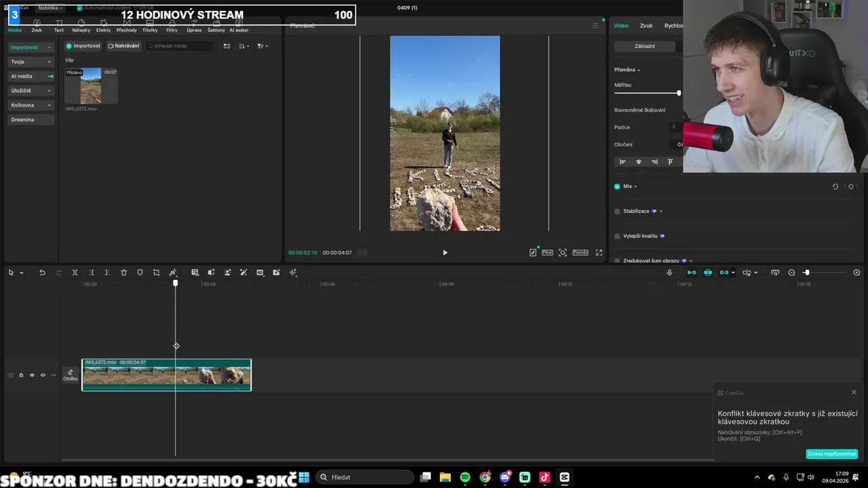Open the media filter dropdown

click(x=262, y=46)
